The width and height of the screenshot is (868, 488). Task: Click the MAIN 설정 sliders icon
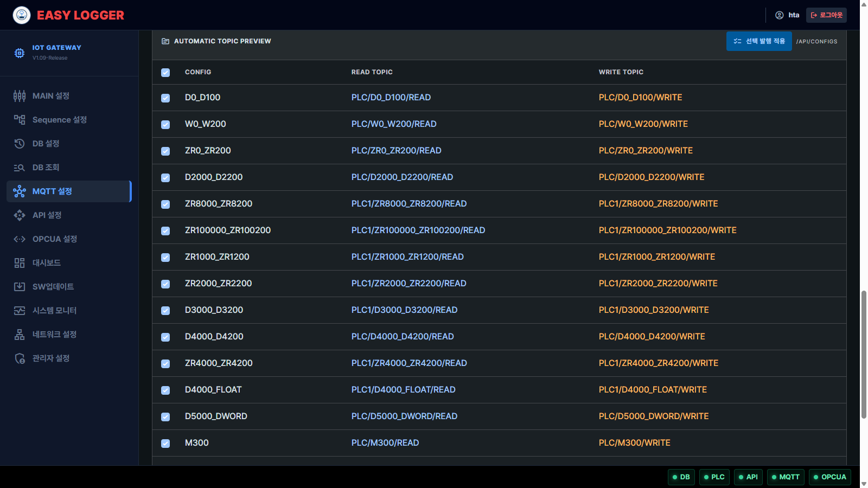tap(20, 96)
